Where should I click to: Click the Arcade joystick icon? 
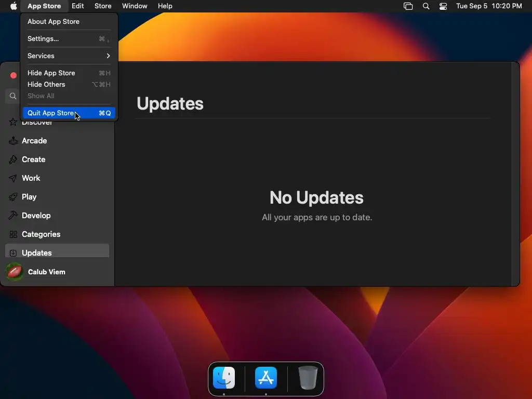(x=13, y=141)
